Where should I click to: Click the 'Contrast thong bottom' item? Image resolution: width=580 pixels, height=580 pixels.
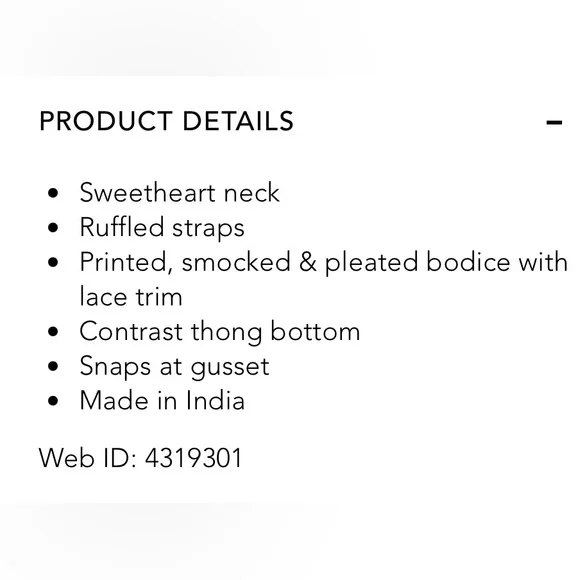(x=220, y=332)
